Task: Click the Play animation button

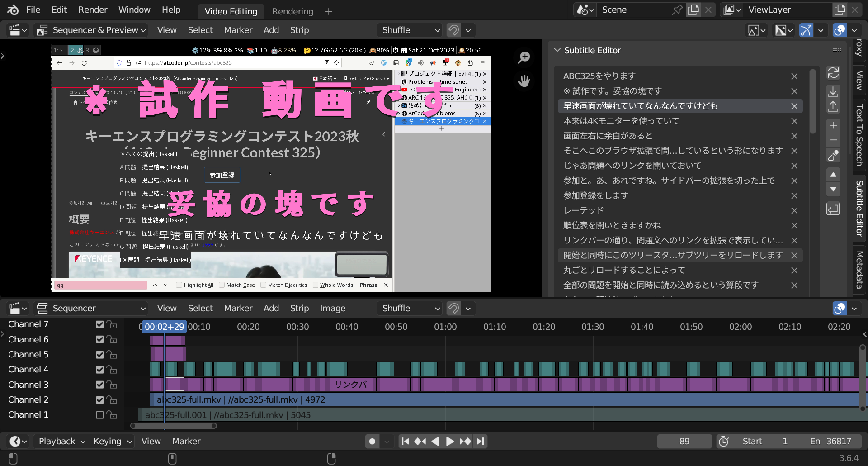Action: click(x=450, y=442)
